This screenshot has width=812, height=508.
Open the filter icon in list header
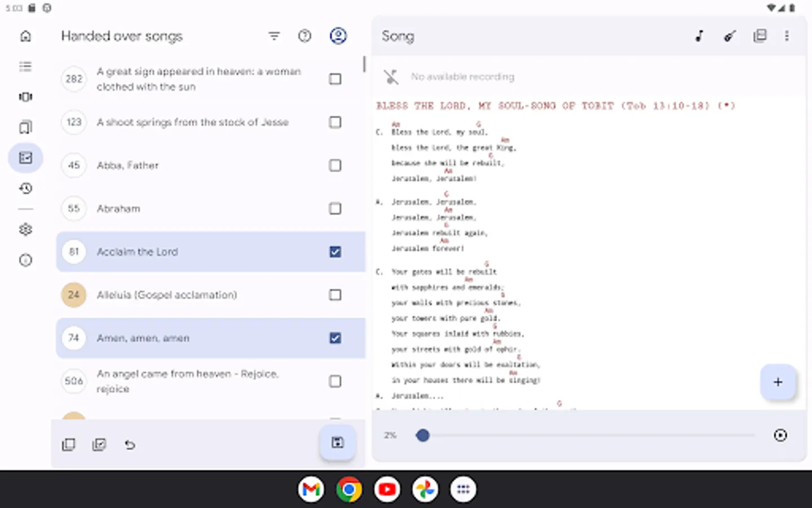point(274,36)
